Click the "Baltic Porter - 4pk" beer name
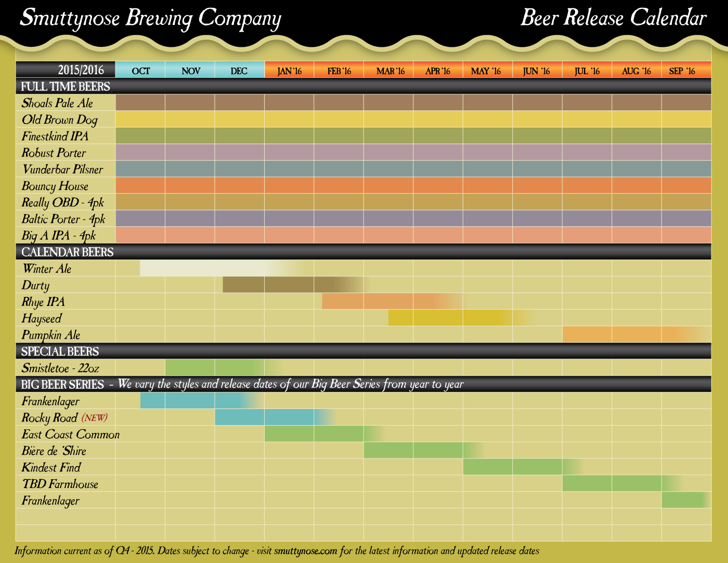The height and width of the screenshot is (563, 728). tap(63, 220)
